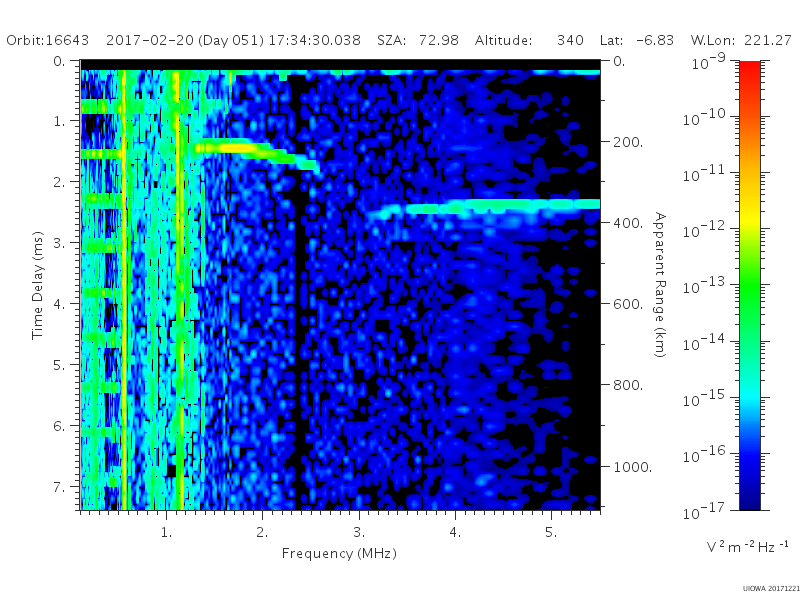Click the timestamp 17:34:30.038
Viewport: 800px width, 600px height.
(x=315, y=40)
